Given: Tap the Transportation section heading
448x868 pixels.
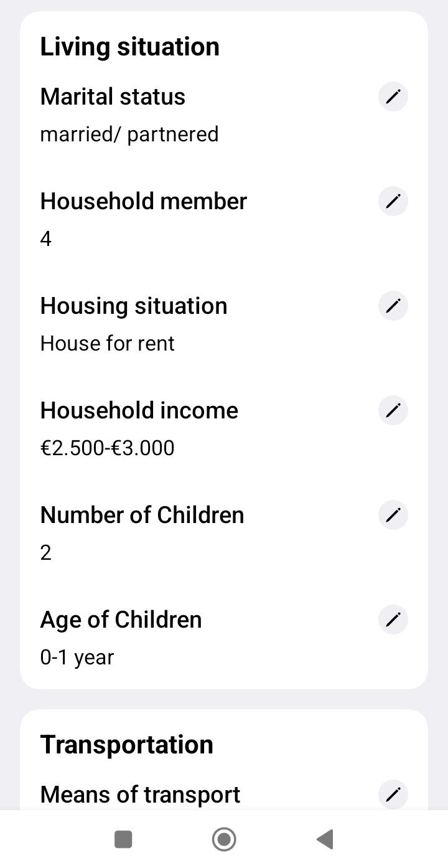Looking at the screenshot, I should coord(126,745).
